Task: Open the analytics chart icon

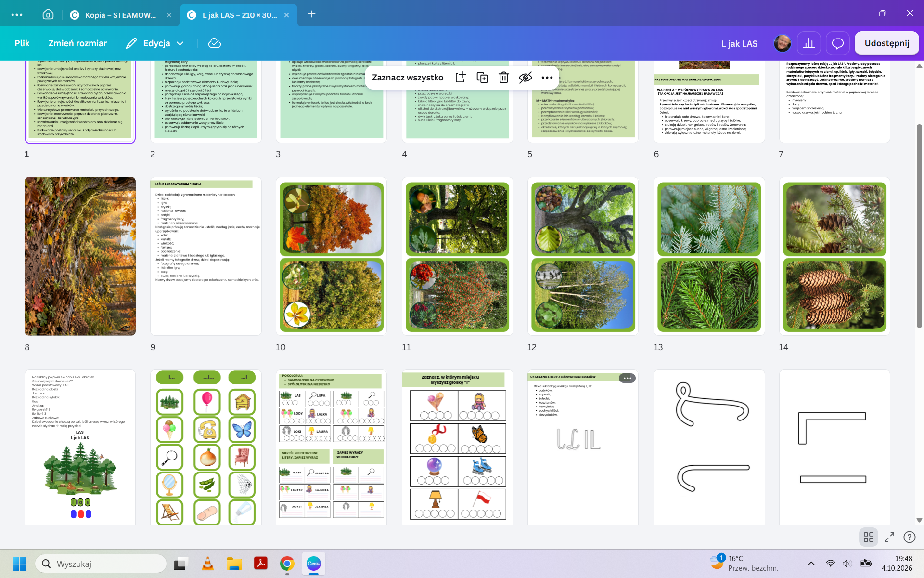Action: (x=809, y=43)
